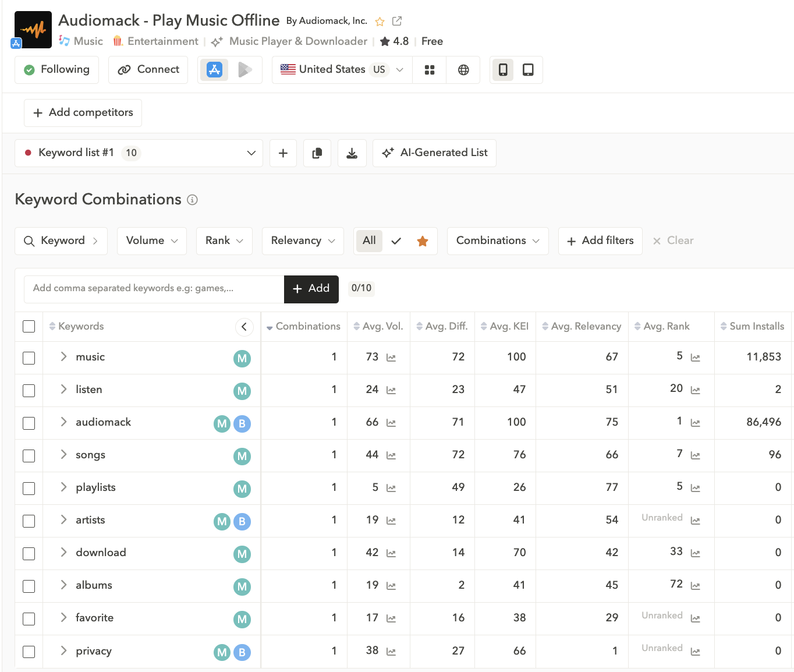Show the volume history chart for songs
Image resolution: width=794 pixels, height=672 pixels.
click(391, 455)
